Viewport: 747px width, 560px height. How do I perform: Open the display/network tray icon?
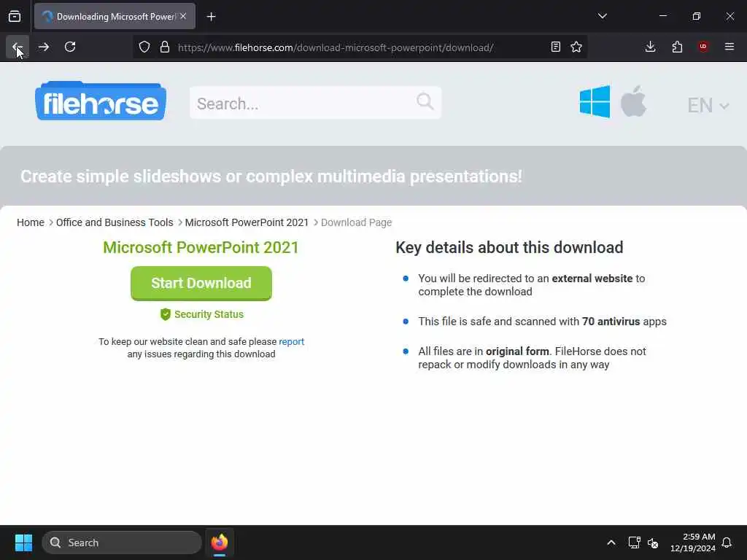[x=634, y=542]
